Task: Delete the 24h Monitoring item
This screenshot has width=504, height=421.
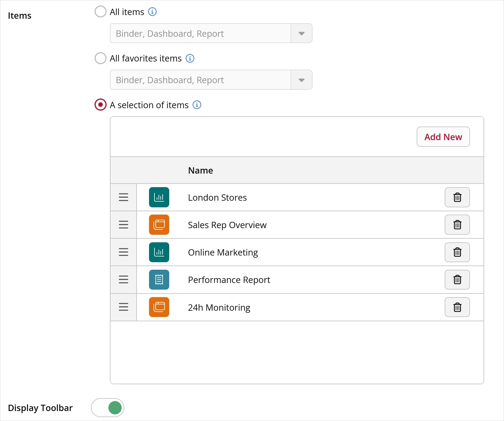Action: [457, 307]
